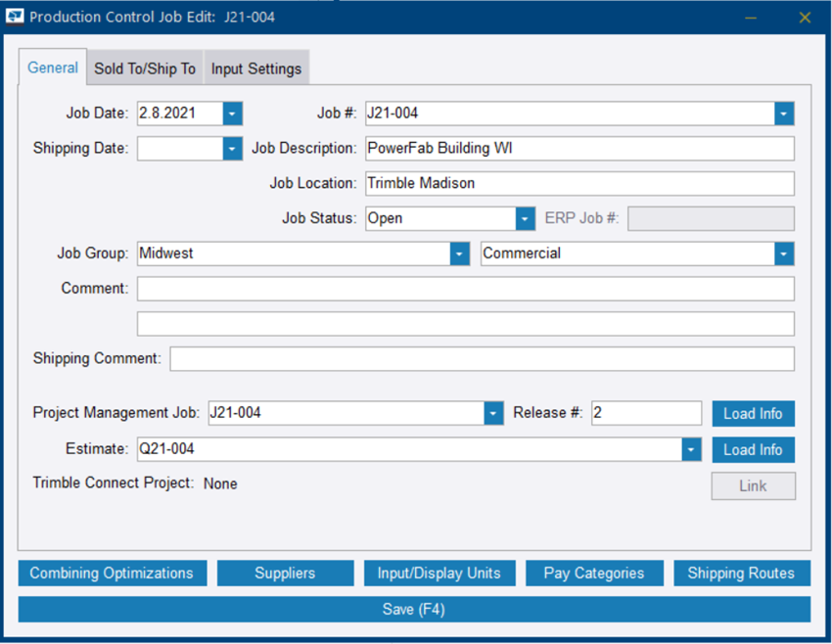Switch to the Input Settings tab

pos(256,68)
